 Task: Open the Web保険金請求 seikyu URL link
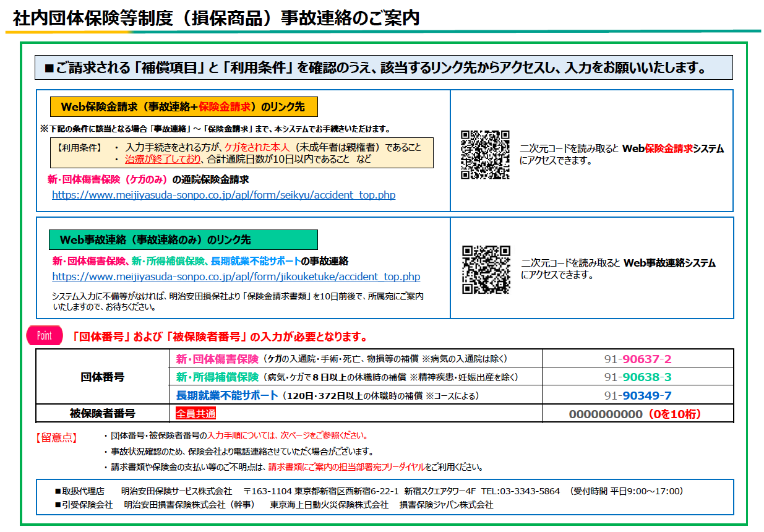[x=223, y=195]
